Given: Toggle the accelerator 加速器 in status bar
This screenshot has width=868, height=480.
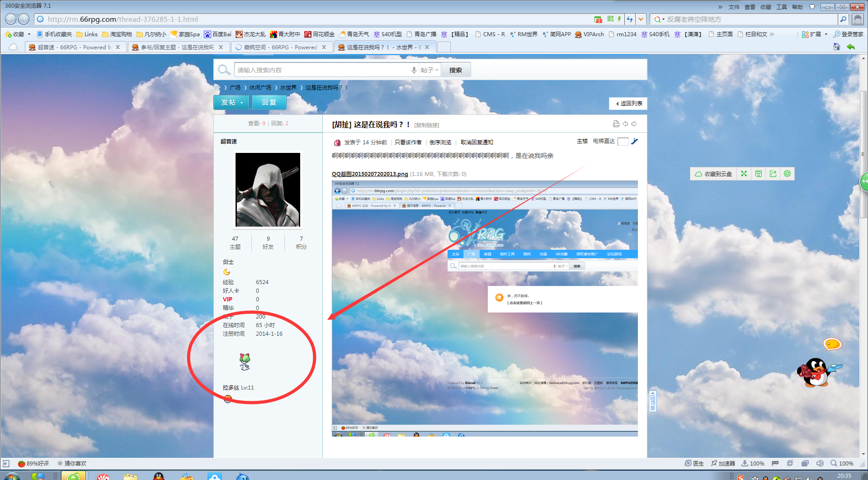Looking at the screenshot, I should click(x=723, y=463).
